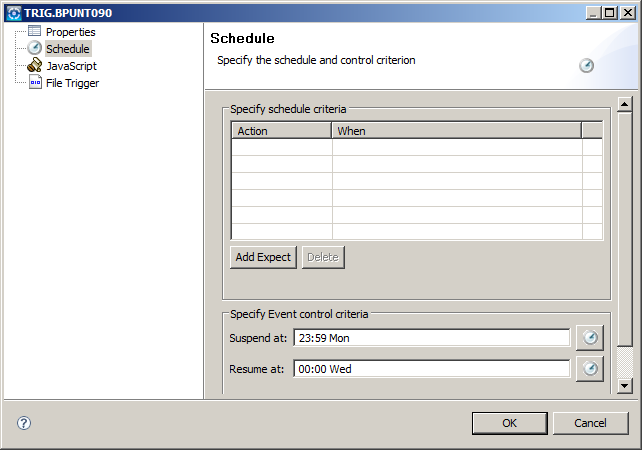This screenshot has width=642, height=450.
Task: Click the Properties table icon in tree
Action: (x=34, y=31)
